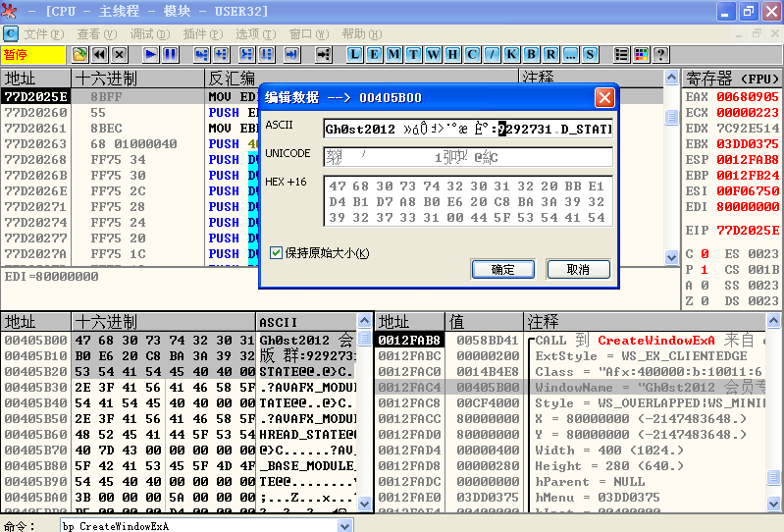Click disassembly pane scroll up arrow

pyautogui.click(x=671, y=78)
